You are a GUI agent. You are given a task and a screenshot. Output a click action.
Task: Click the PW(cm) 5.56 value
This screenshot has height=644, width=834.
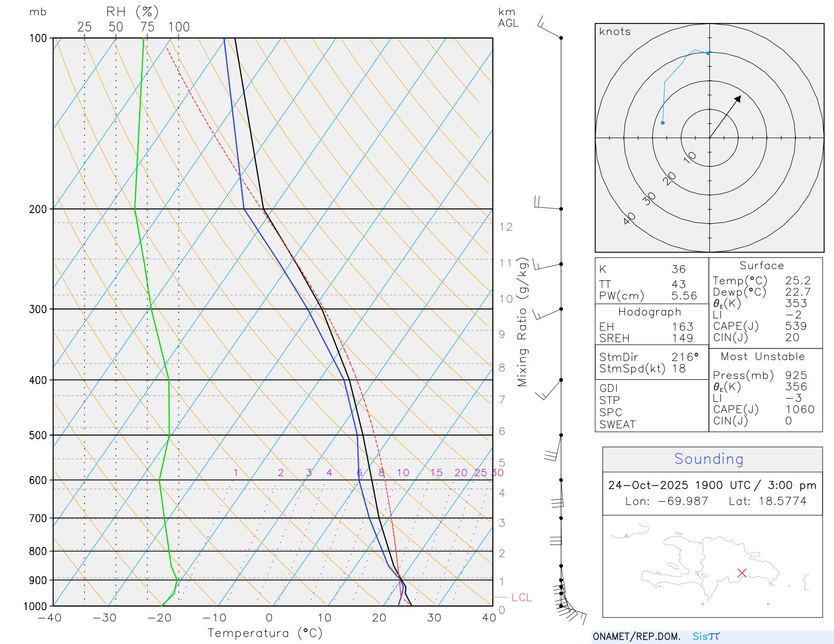pyautogui.click(x=684, y=296)
